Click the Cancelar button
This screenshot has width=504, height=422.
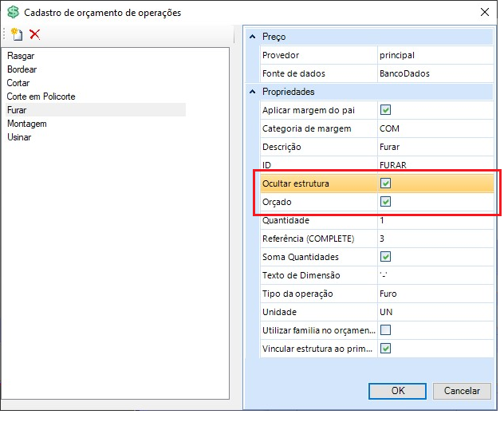pos(462,391)
